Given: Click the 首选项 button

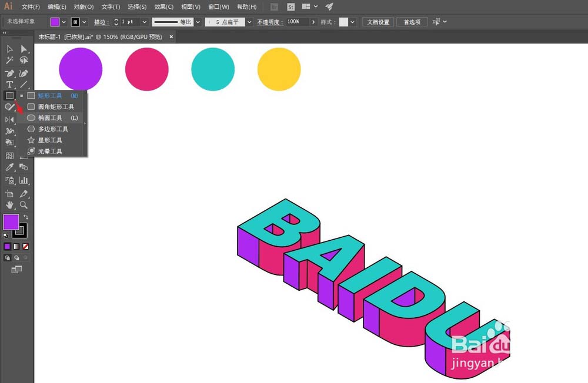Looking at the screenshot, I should click(412, 22).
